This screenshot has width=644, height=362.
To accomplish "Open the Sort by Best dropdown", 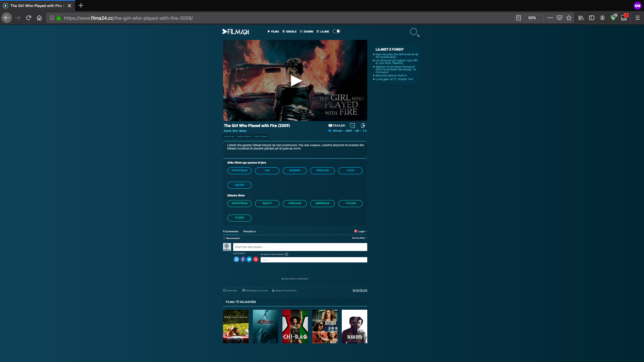I will coord(359,238).
